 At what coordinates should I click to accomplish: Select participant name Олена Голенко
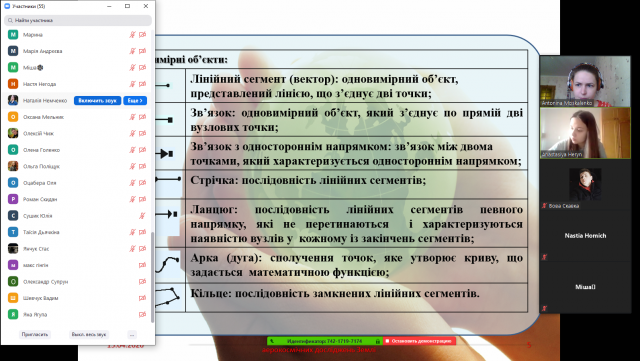tap(41, 150)
